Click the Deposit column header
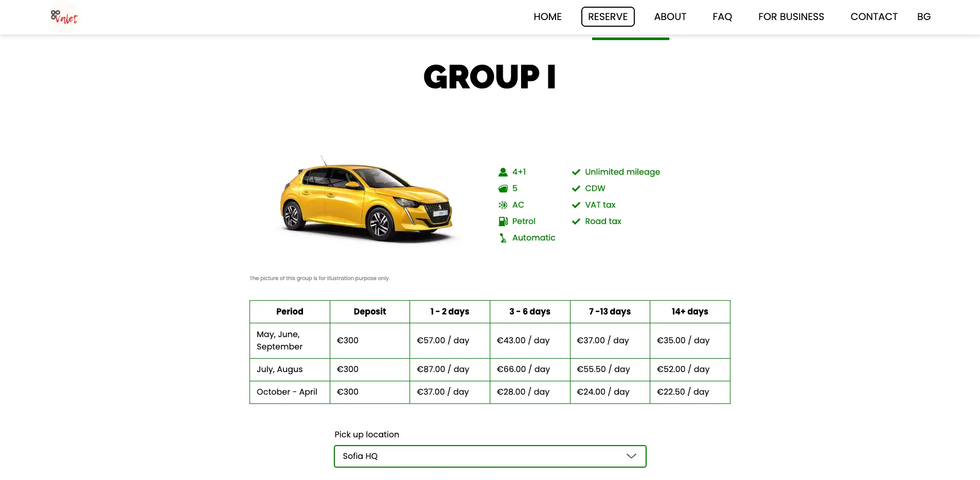The image size is (980, 480). pyautogui.click(x=369, y=311)
